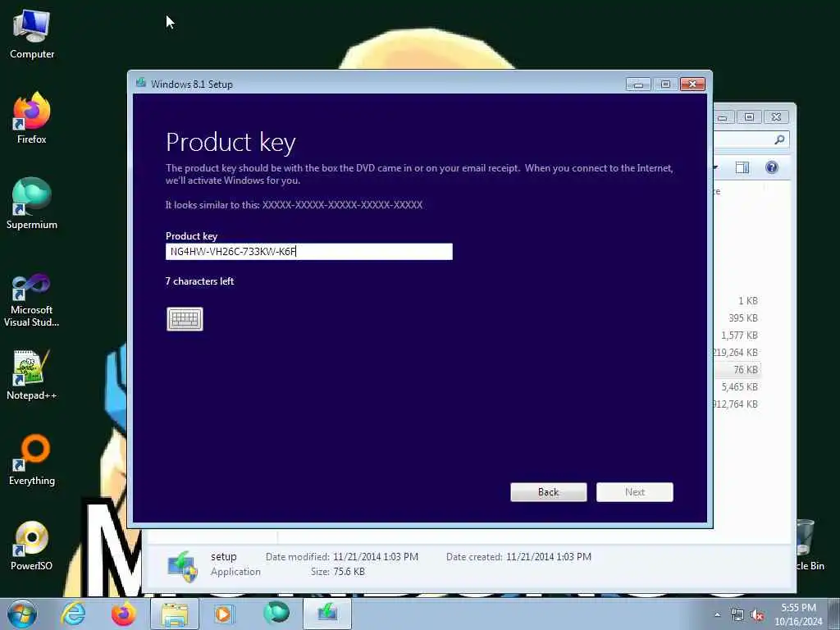Select the 395 KB file row in Explorer
Image resolution: width=840 pixels, height=630 pixels.
737,318
